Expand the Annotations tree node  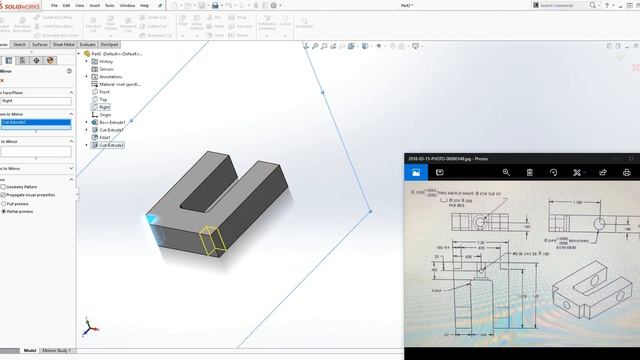[x=87, y=76]
